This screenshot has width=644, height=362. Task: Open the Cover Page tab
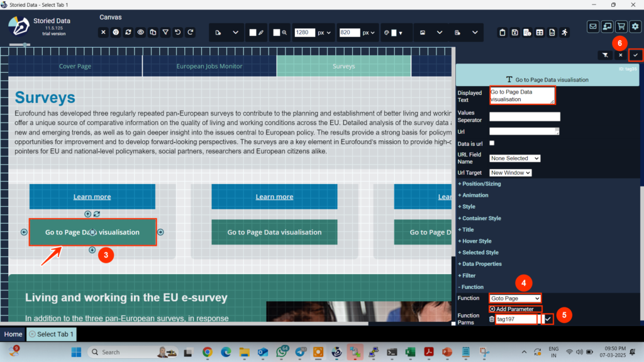click(75, 66)
